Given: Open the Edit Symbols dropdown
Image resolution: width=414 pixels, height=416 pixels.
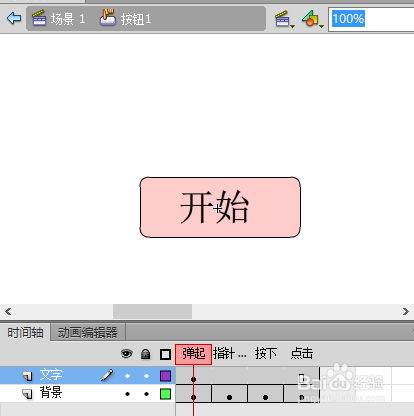Looking at the screenshot, I should [x=313, y=19].
